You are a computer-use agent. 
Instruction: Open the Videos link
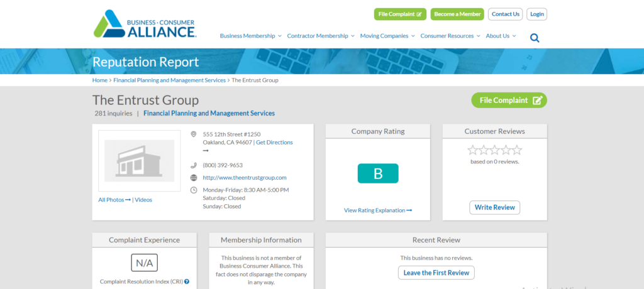143,200
